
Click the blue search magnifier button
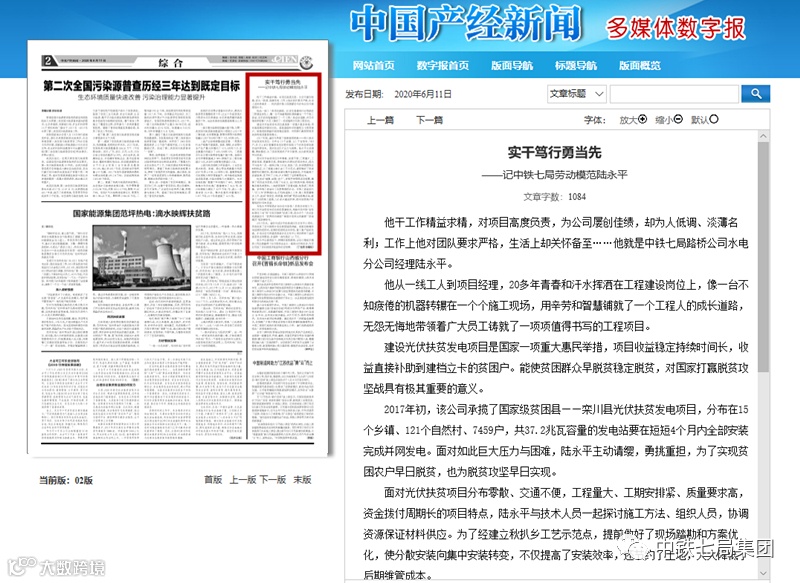[x=756, y=94]
